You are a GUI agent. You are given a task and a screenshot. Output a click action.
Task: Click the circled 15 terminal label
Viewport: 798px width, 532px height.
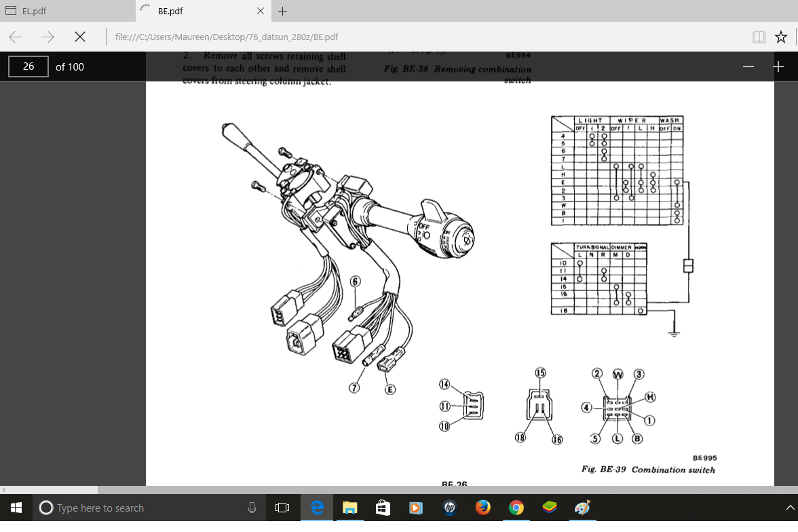[x=540, y=373]
